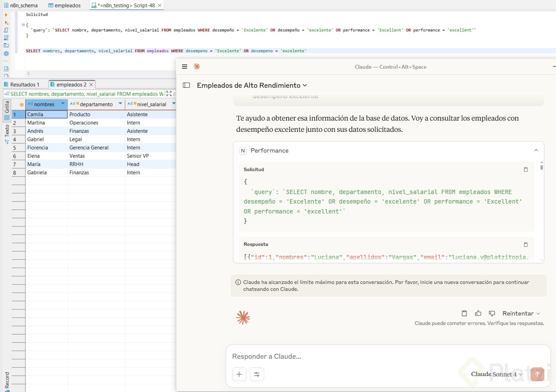The width and height of the screenshot is (556, 392).
Task: Copy the Solicitud code block
Action: [526, 169]
